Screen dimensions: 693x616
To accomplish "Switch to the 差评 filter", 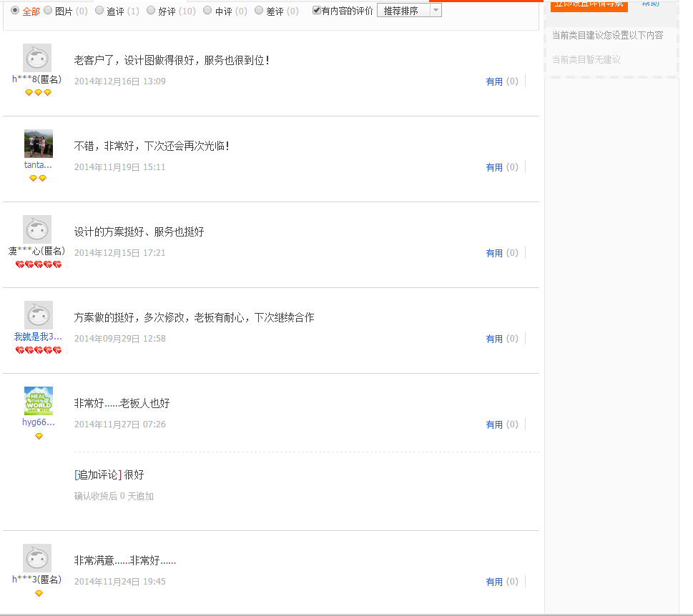I will (x=259, y=11).
